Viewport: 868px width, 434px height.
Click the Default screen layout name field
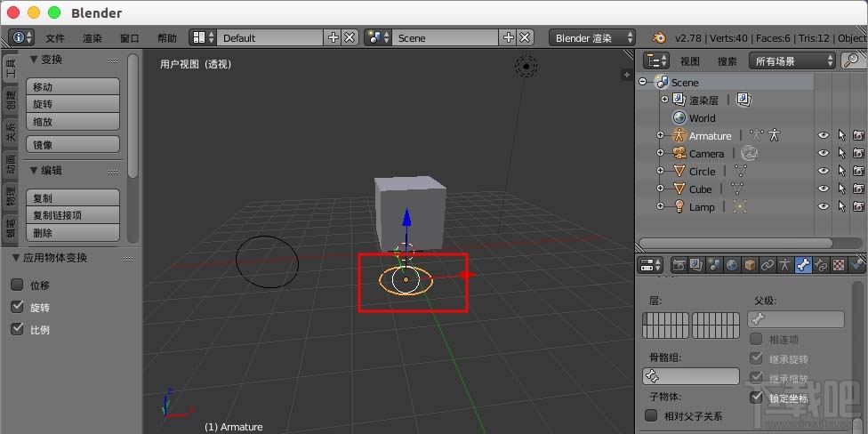tap(269, 37)
